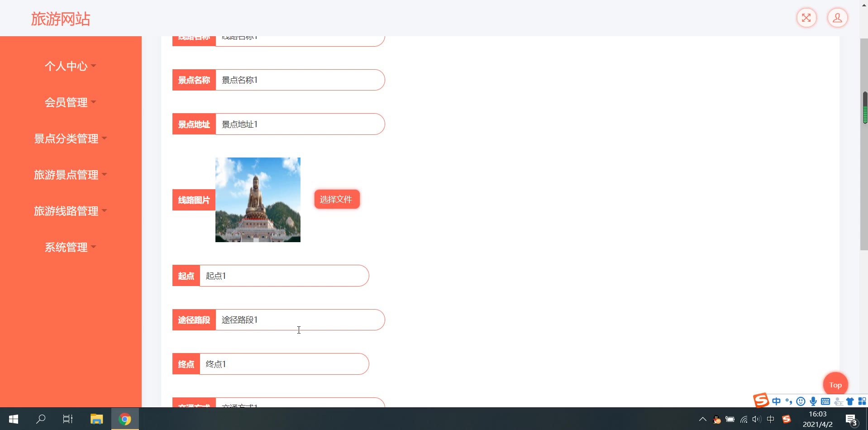Viewport: 868px width, 430px height.
Task: Click the fullscreen toggle icon in header
Action: 806,18
